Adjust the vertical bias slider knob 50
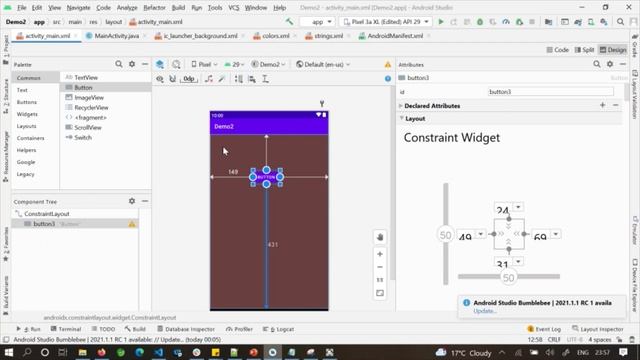The image size is (640, 360). pyautogui.click(x=445, y=235)
